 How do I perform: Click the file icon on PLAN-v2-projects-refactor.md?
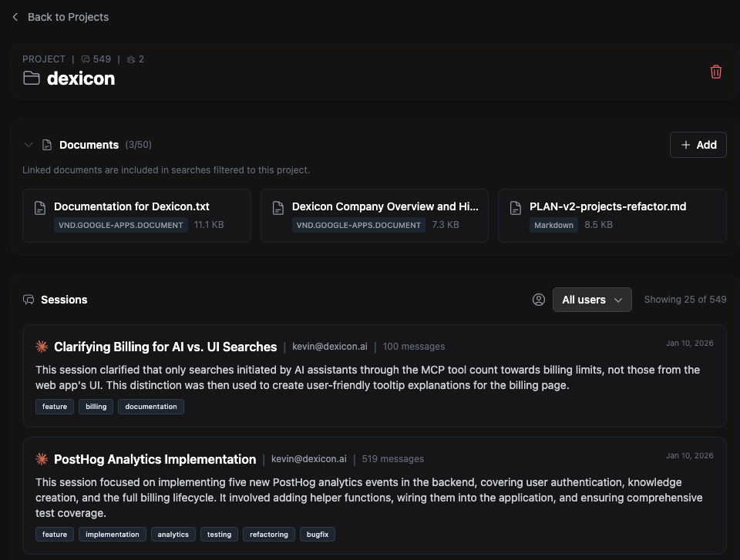[x=516, y=208]
